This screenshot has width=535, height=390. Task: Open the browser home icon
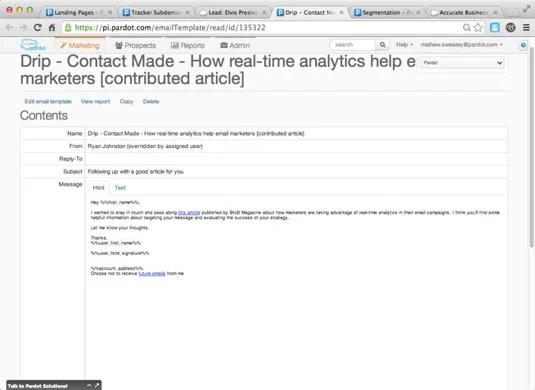click(52, 28)
